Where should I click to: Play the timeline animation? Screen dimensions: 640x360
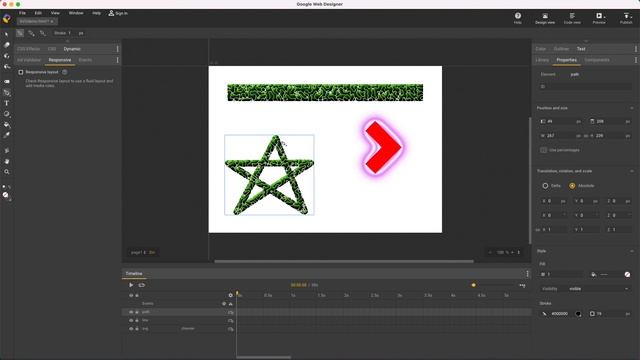point(131,285)
